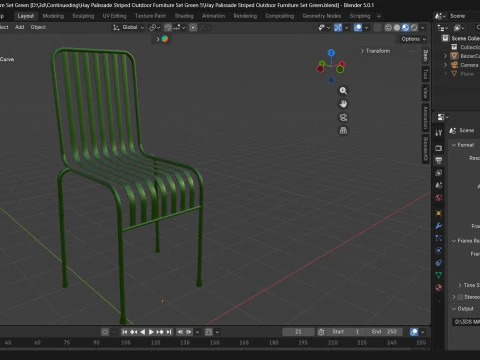Open the Object Data green curve icon
This screenshot has height=360, width=480.
coord(439,275)
